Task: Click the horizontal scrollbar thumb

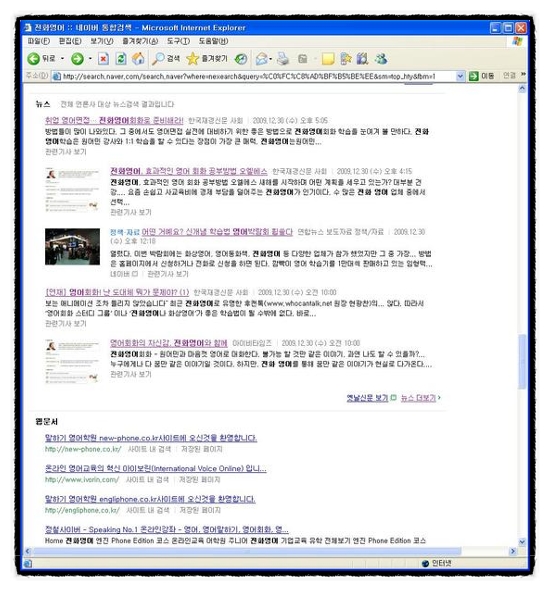Action: click(x=247, y=551)
